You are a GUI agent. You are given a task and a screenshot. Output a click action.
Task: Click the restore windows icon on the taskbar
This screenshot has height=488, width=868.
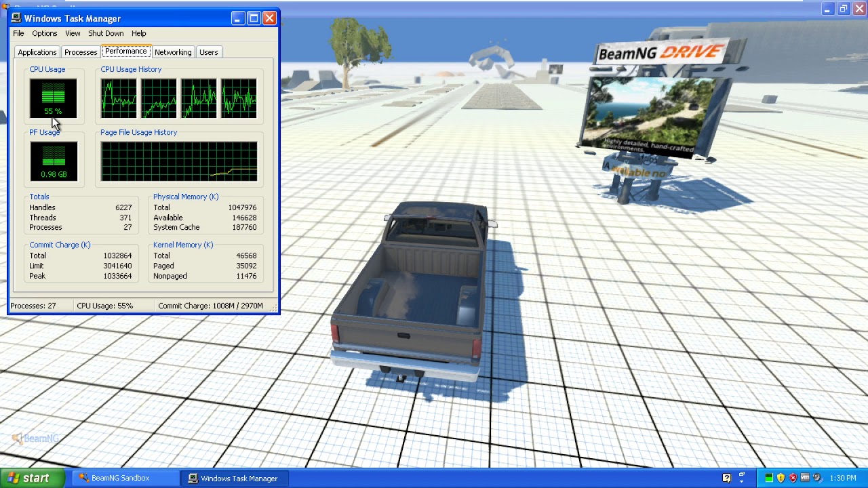pos(742,474)
